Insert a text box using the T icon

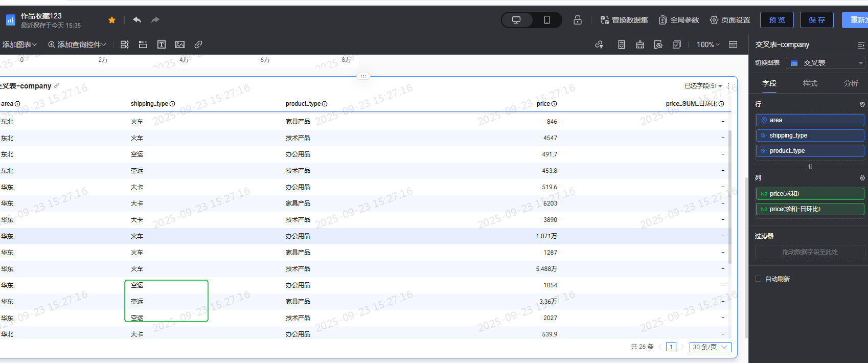162,44
